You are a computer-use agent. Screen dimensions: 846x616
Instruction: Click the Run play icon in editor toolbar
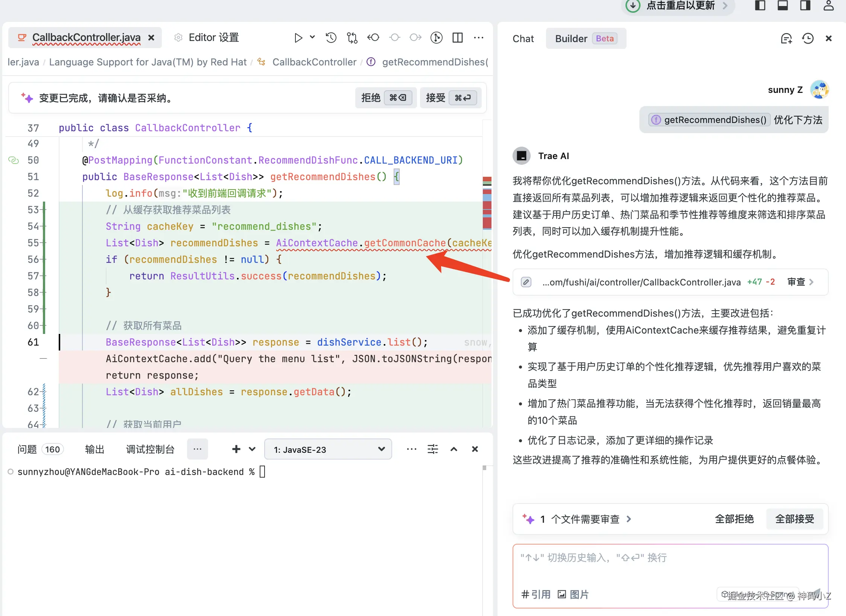click(298, 38)
